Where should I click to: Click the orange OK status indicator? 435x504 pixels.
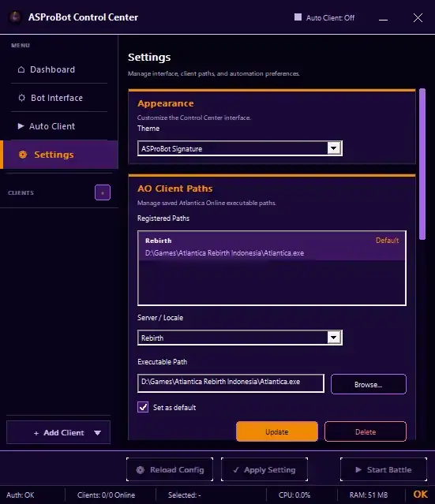pyautogui.click(x=420, y=495)
